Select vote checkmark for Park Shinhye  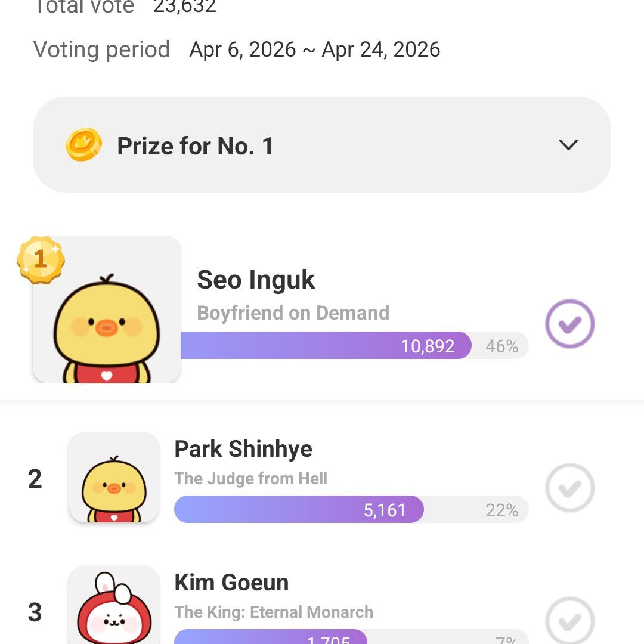point(569,488)
